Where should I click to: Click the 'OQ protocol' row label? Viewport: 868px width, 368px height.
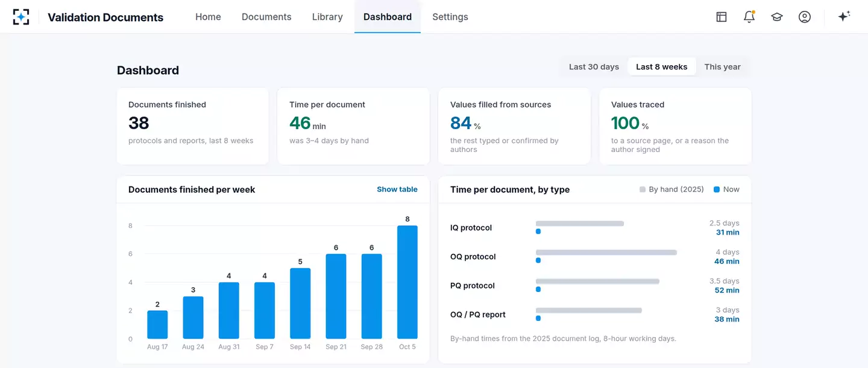tap(473, 257)
